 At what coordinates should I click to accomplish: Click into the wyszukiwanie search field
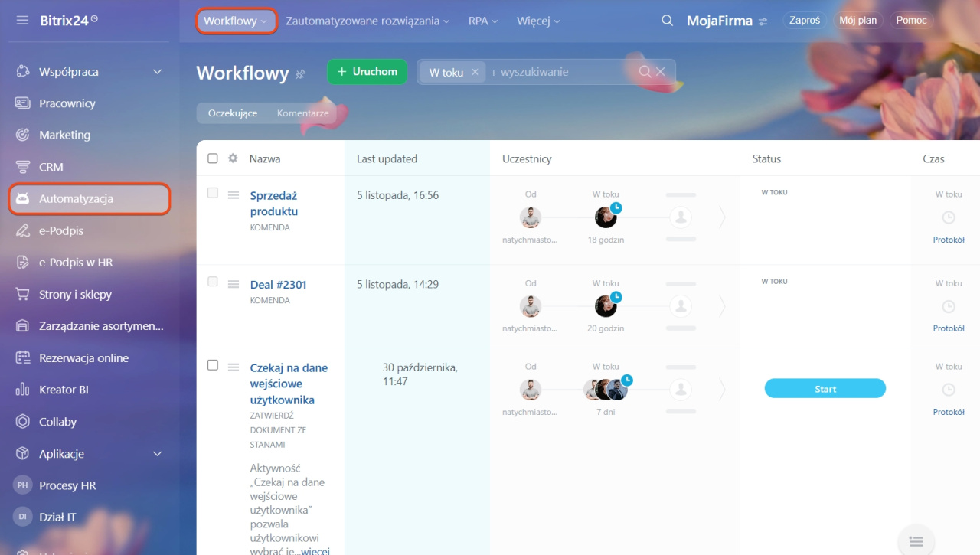(x=559, y=72)
